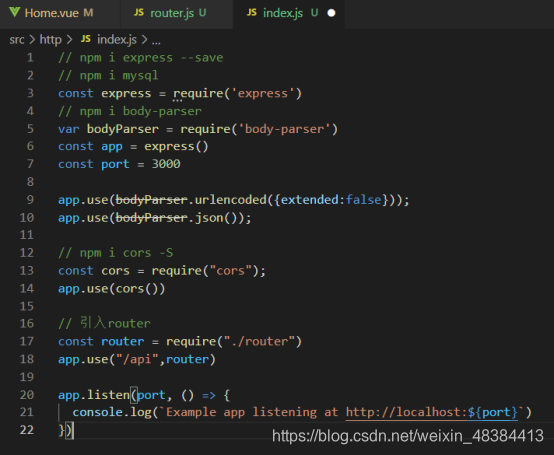The image size is (554, 455).
Task: Click line number 22 in the gutter
Action: (x=26, y=430)
